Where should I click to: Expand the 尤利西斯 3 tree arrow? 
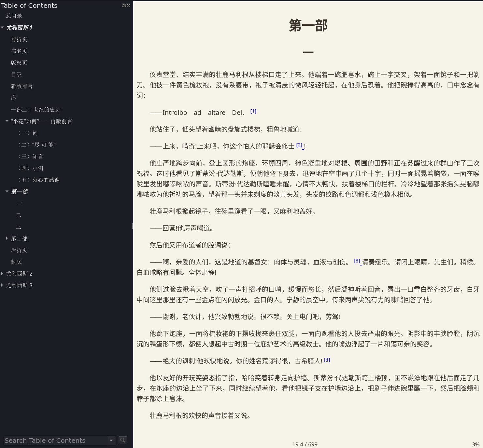click(x=2, y=285)
